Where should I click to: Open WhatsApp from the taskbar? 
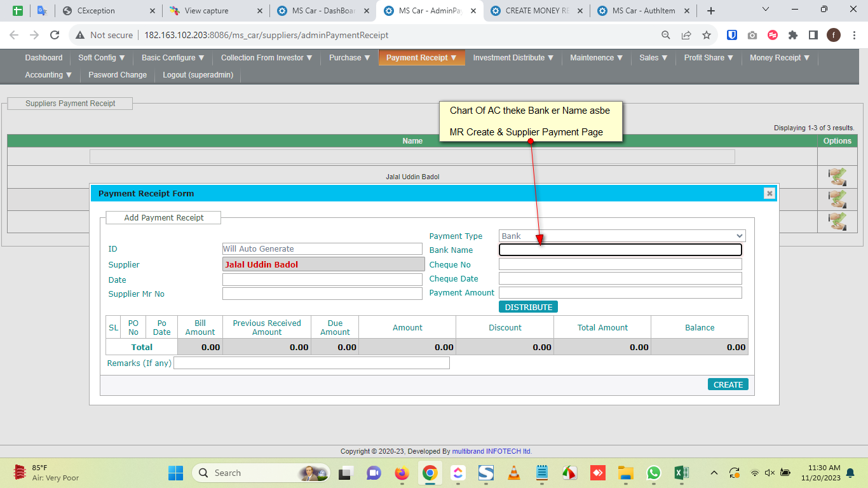[x=654, y=473]
